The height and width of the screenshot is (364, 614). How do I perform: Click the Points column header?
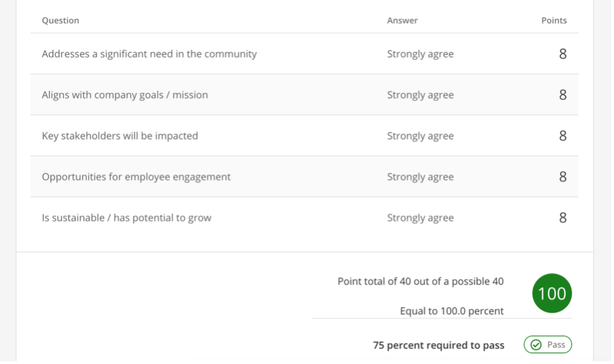553,21
